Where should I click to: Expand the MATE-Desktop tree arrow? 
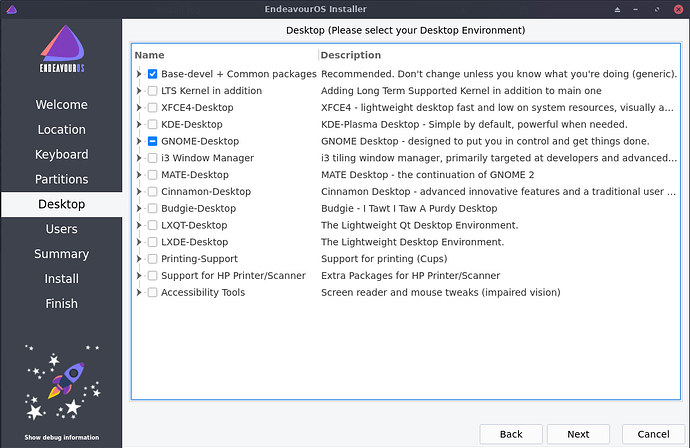(140, 175)
